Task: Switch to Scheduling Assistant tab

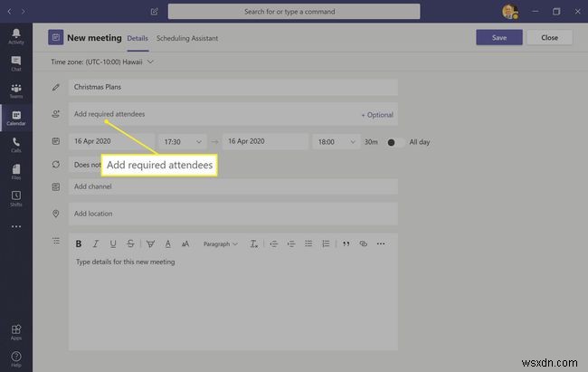Action: tap(187, 38)
